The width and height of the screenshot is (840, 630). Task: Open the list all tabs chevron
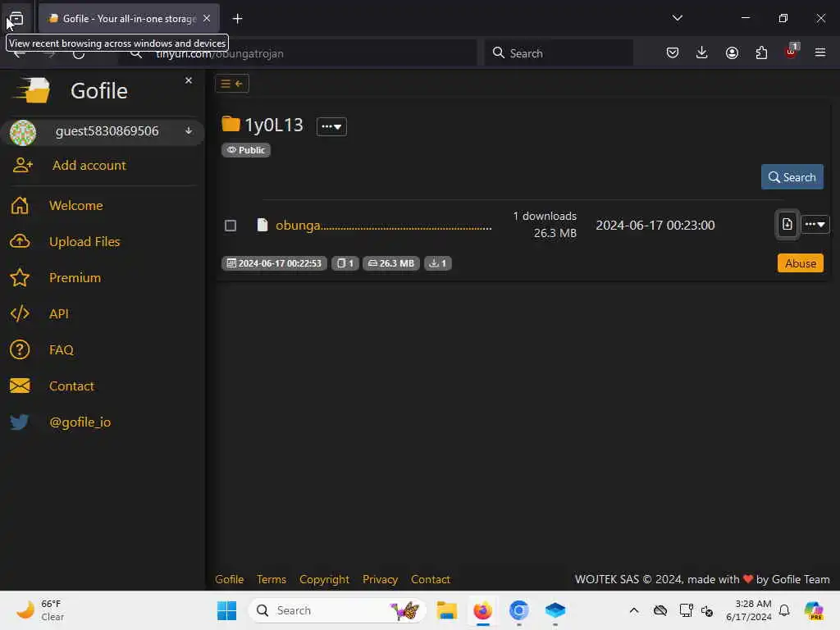click(x=677, y=18)
